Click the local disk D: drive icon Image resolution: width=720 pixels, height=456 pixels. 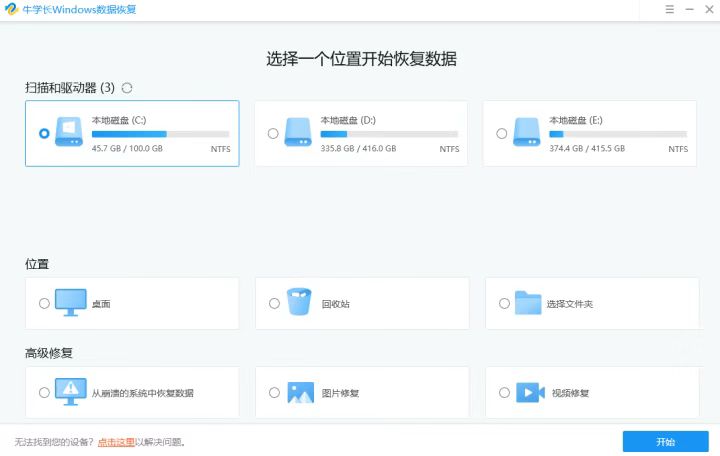299,133
